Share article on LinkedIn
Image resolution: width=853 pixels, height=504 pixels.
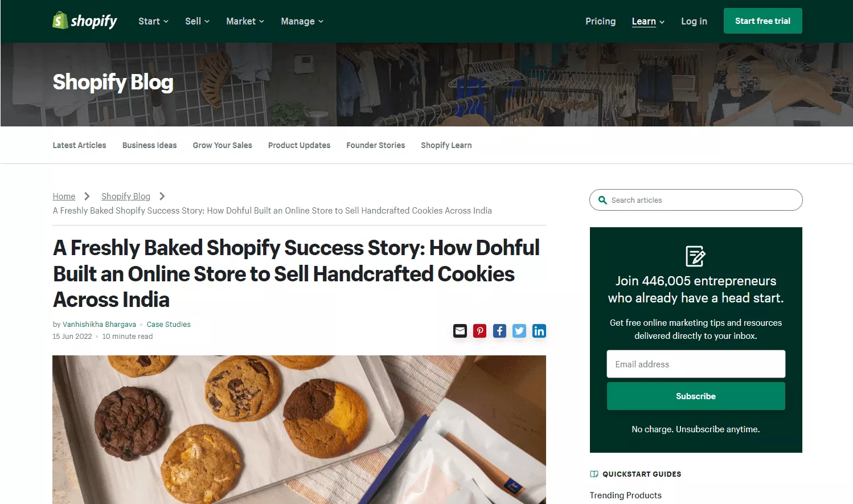(x=539, y=331)
